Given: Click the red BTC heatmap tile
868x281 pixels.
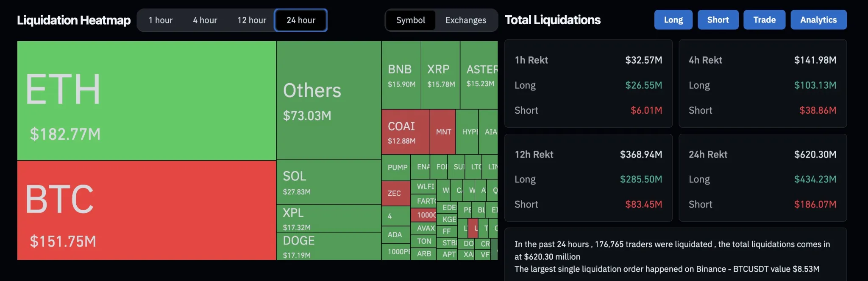Looking at the screenshot, I should coord(146,210).
